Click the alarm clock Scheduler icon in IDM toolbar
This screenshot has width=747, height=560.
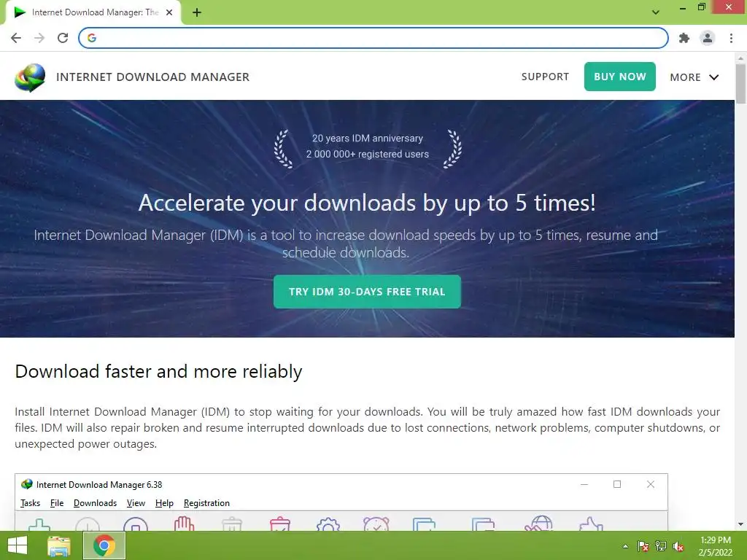click(x=376, y=524)
